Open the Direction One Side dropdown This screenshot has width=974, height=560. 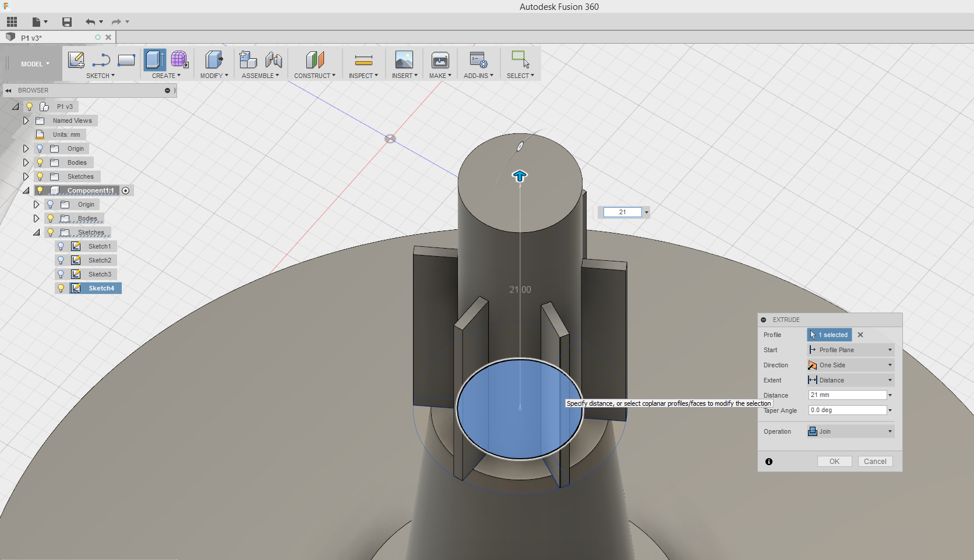pos(851,365)
